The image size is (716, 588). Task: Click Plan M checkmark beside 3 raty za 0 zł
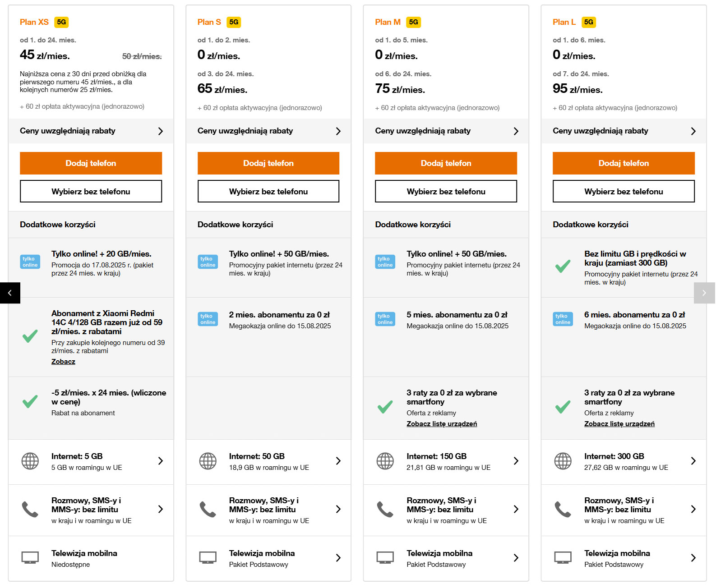tap(385, 407)
